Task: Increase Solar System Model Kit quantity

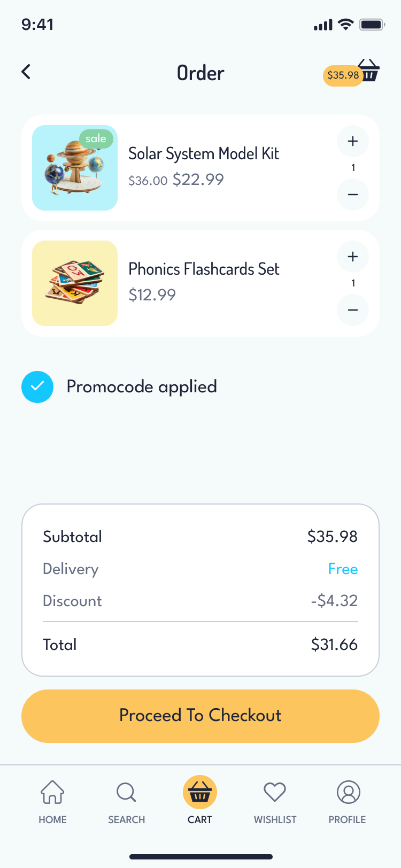Action: pyautogui.click(x=353, y=142)
